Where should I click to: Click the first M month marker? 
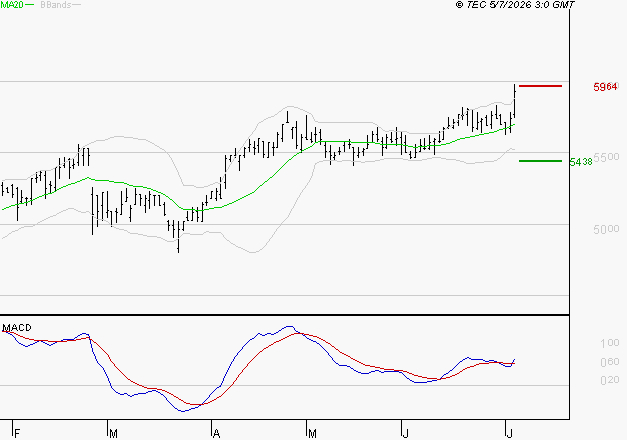click(x=113, y=434)
